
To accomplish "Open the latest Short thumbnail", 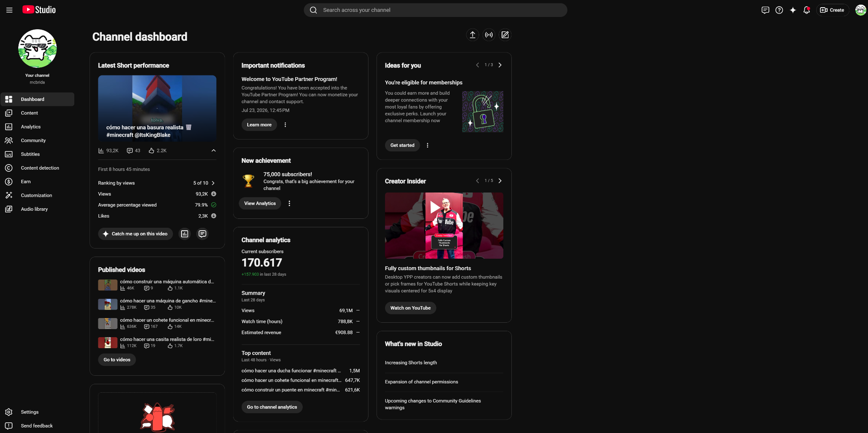I will click(157, 108).
